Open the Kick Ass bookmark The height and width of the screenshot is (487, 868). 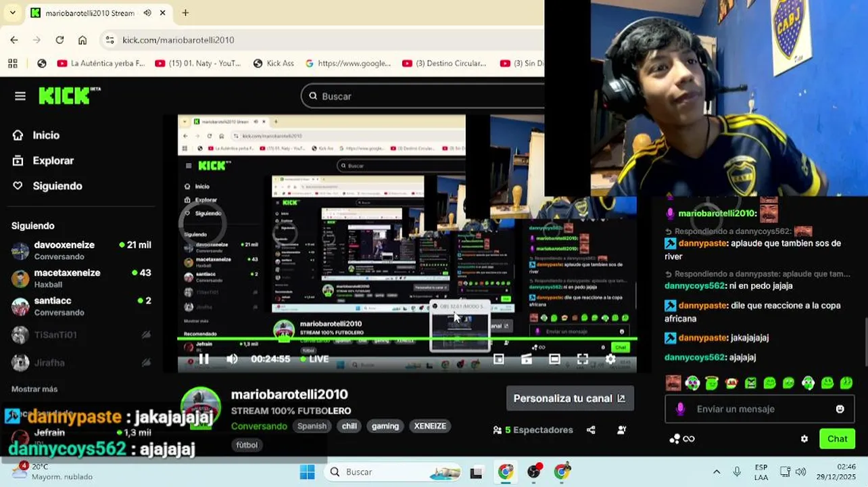(x=274, y=63)
